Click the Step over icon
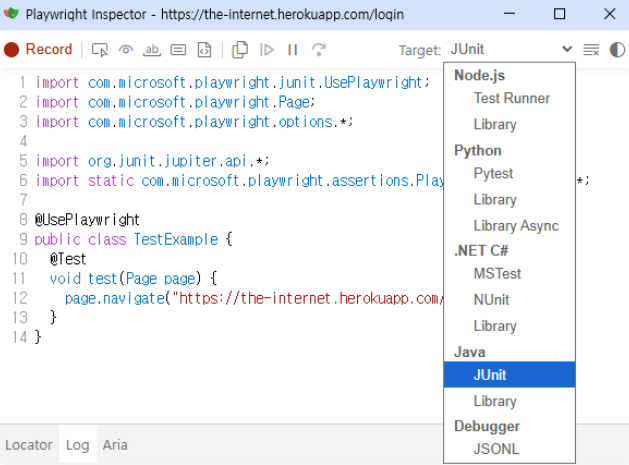 click(319, 50)
